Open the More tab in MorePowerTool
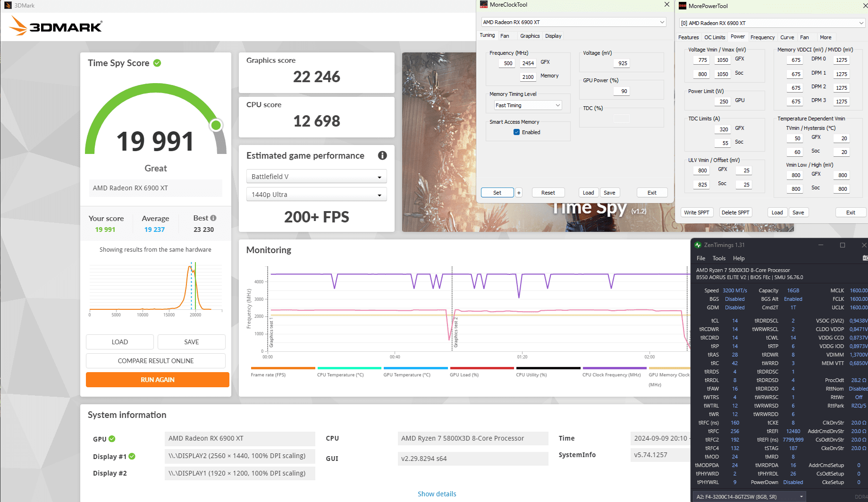This screenshot has width=868, height=502. [826, 37]
